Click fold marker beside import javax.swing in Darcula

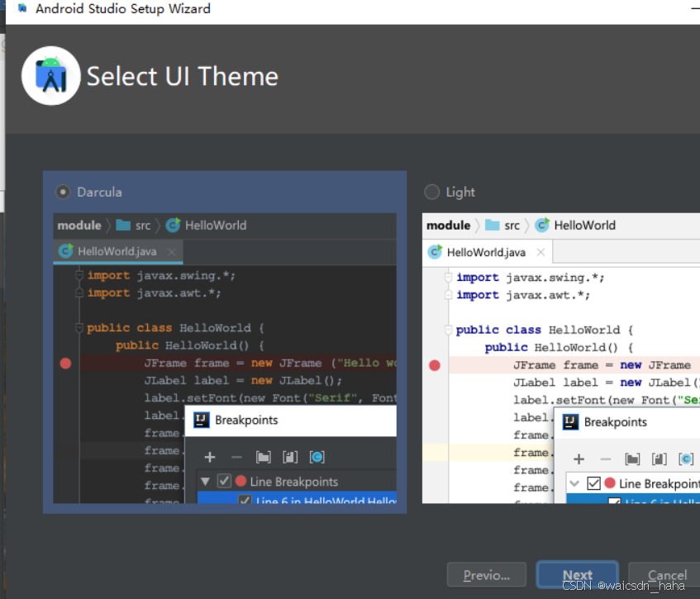point(79,275)
